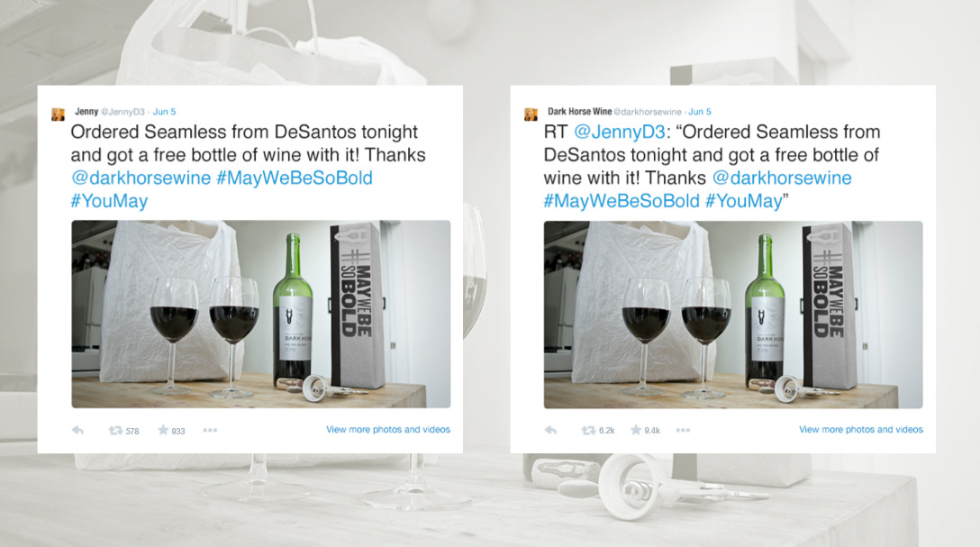Viewport: 980px width, 547px height.
Task: Favorite Jenny's tweet with 933 stars
Action: pos(163,430)
